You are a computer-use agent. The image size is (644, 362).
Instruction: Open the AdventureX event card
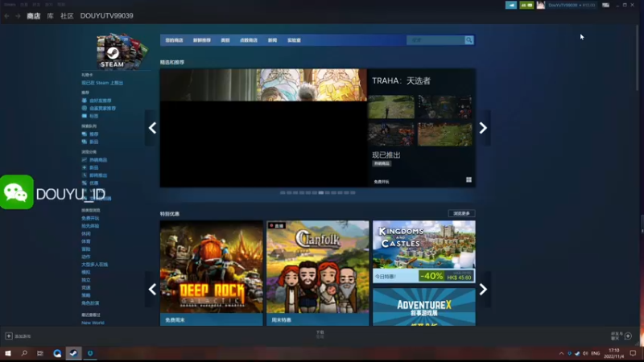pos(424,307)
